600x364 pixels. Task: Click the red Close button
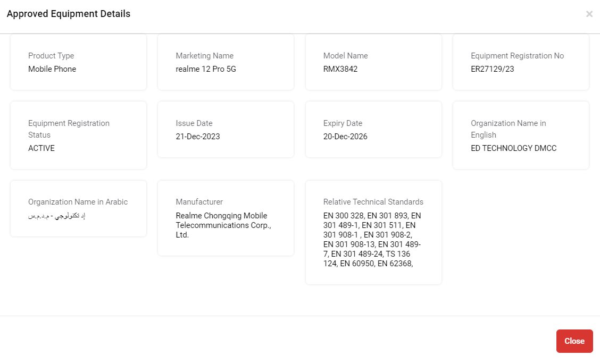tap(574, 341)
